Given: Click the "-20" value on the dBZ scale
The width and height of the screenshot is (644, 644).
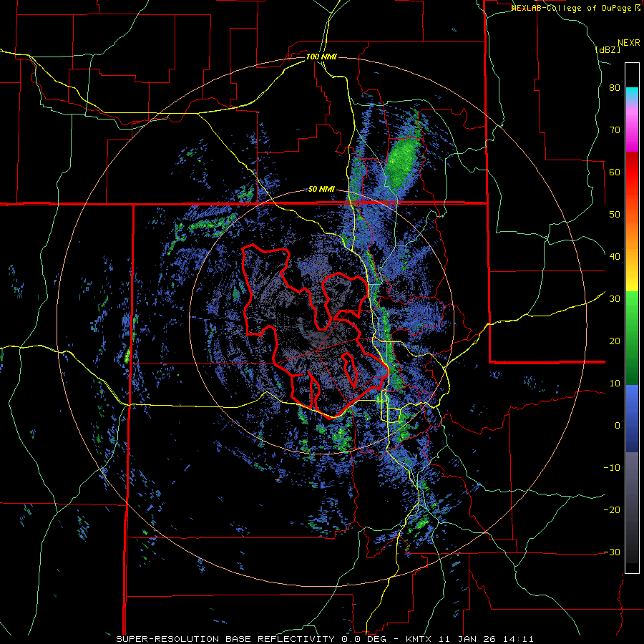Looking at the screenshot, I should [x=612, y=509].
